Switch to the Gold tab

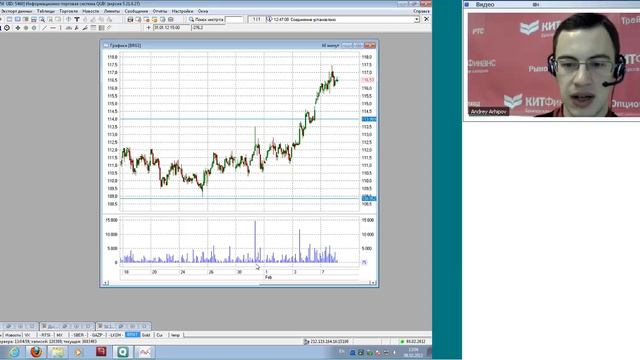coord(146,335)
